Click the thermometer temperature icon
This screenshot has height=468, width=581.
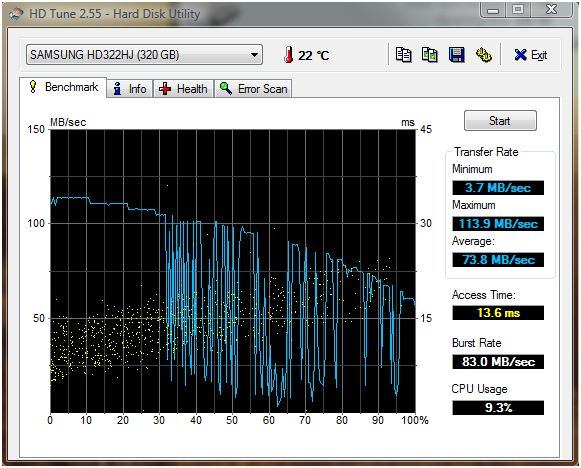(x=289, y=55)
